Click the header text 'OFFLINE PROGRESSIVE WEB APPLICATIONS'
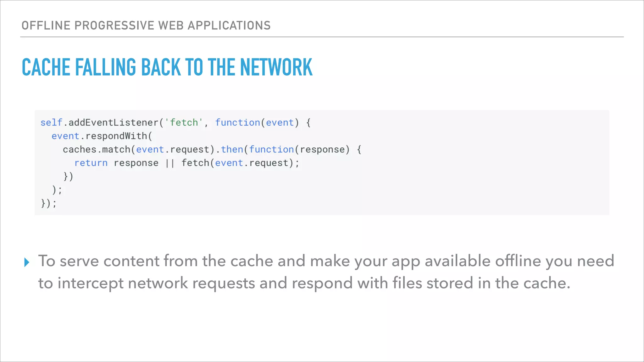 (x=146, y=25)
